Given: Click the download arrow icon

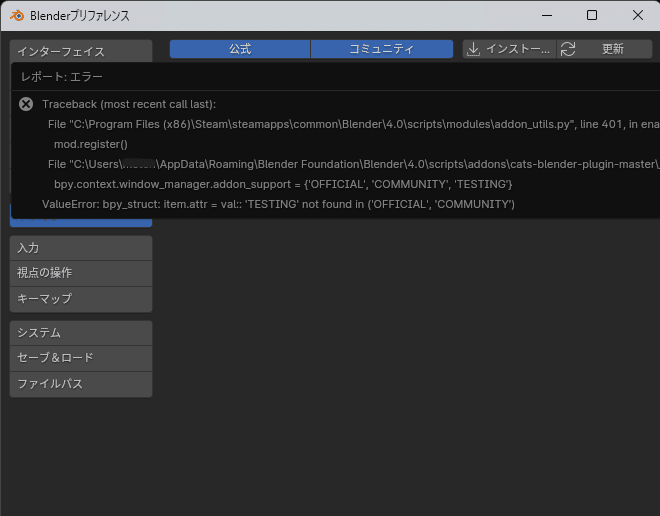Looking at the screenshot, I should coord(474,49).
